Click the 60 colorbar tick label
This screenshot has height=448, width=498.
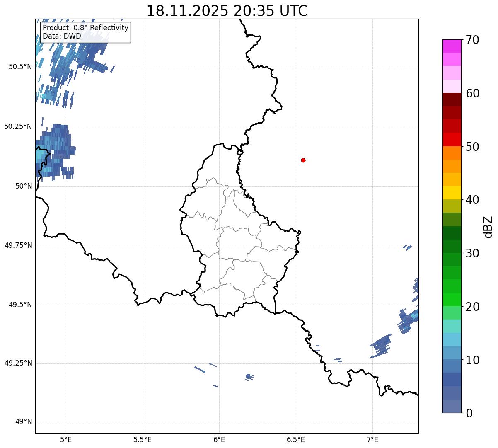[x=472, y=93]
